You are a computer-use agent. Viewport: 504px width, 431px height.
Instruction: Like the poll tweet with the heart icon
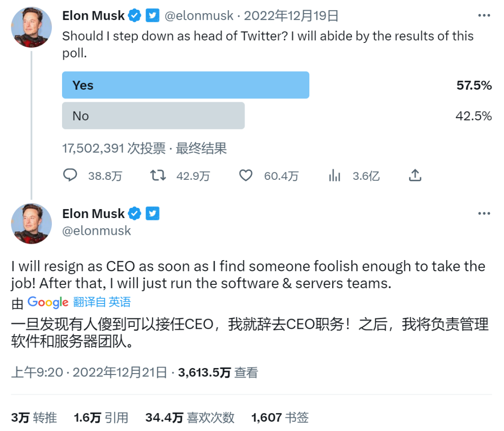[x=245, y=175]
